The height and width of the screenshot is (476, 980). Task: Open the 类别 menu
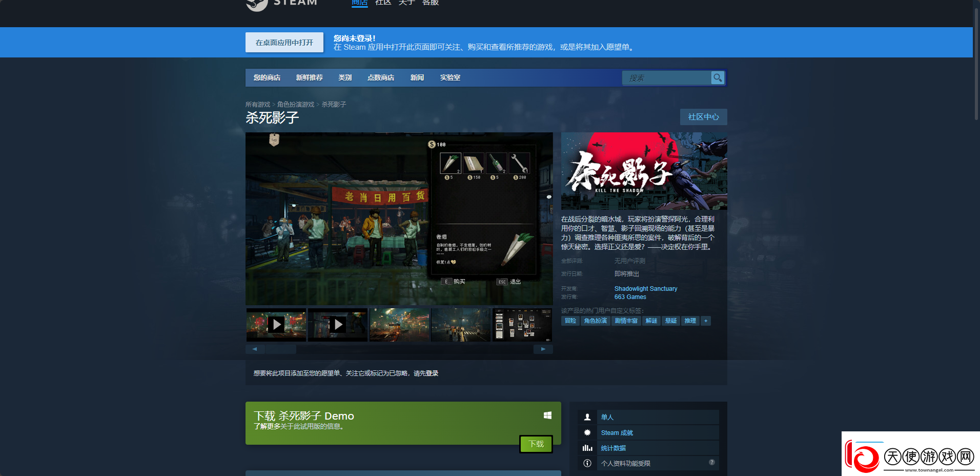click(345, 77)
